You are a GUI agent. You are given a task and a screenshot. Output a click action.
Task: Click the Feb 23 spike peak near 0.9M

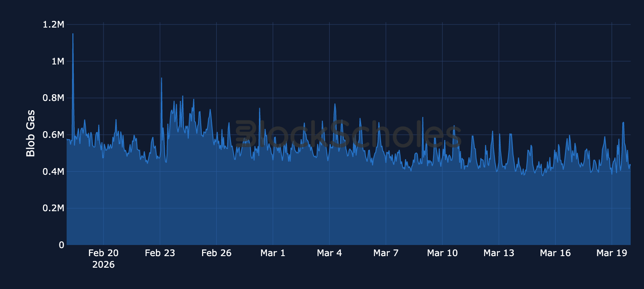(162, 78)
